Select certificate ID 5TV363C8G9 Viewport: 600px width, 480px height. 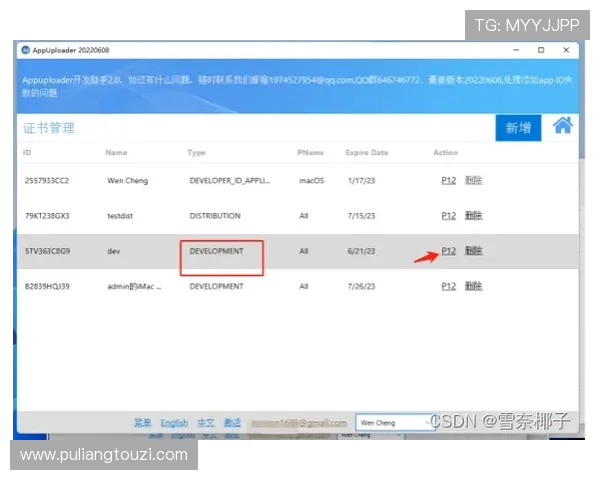47,251
